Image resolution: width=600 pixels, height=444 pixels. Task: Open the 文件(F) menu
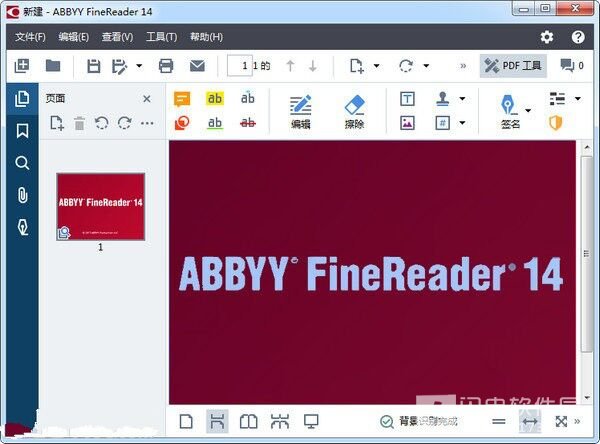30,37
